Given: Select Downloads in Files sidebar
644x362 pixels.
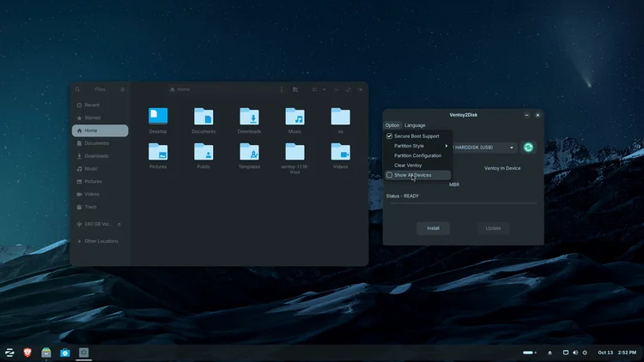Looking at the screenshot, I should coord(100,156).
